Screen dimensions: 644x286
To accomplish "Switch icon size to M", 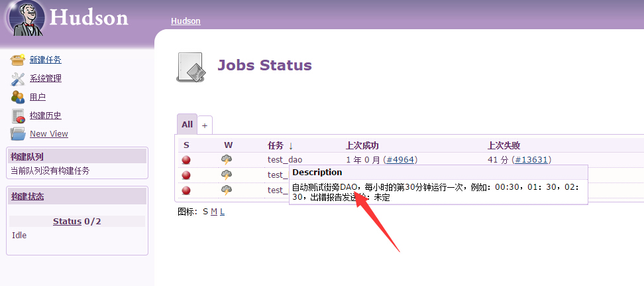I will [x=213, y=212].
